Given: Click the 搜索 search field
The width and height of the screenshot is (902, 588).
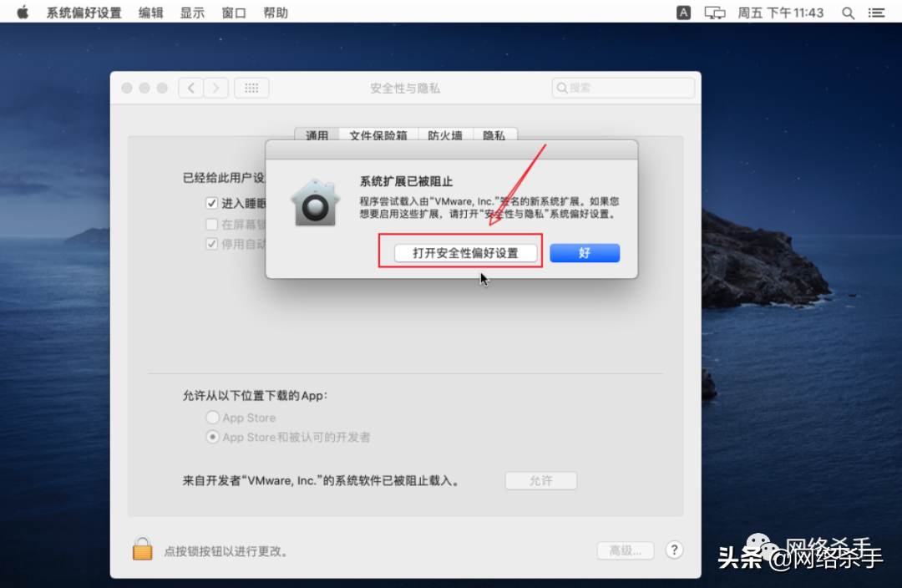Looking at the screenshot, I should 623,88.
